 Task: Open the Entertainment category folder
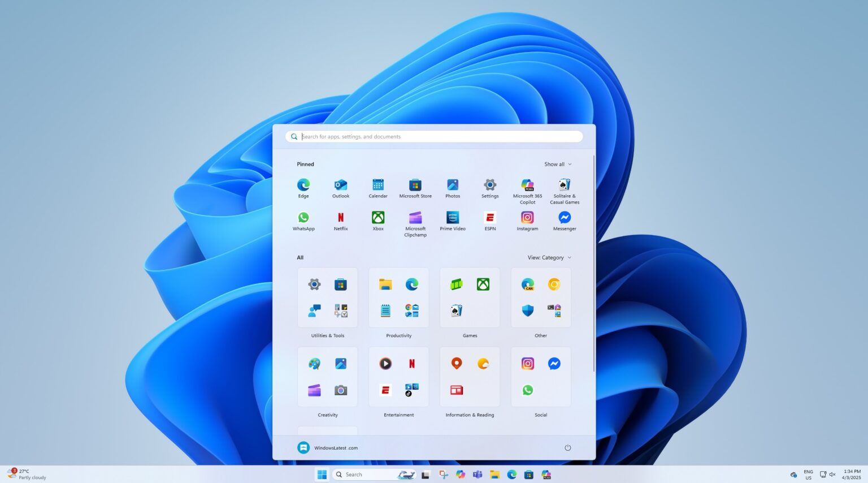(398, 376)
